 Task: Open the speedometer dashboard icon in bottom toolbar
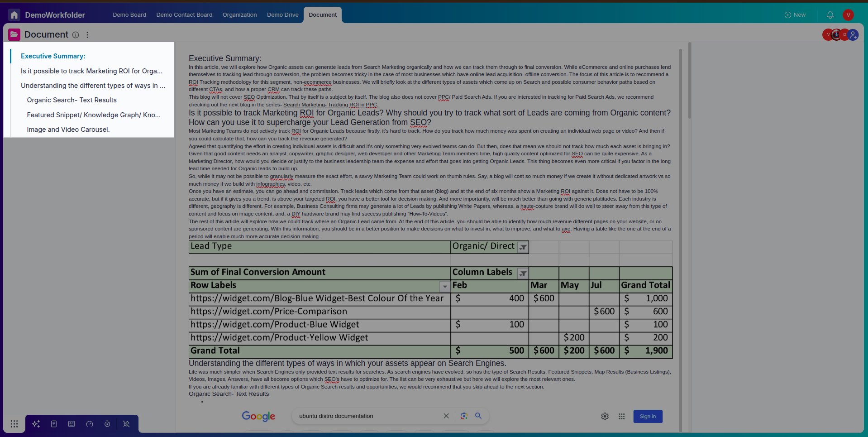click(90, 424)
